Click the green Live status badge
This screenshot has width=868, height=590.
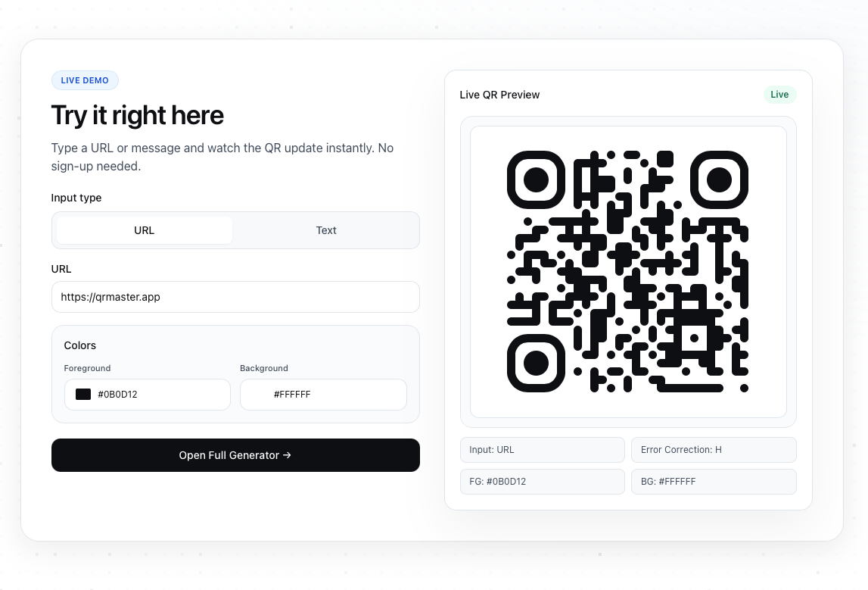pos(779,95)
